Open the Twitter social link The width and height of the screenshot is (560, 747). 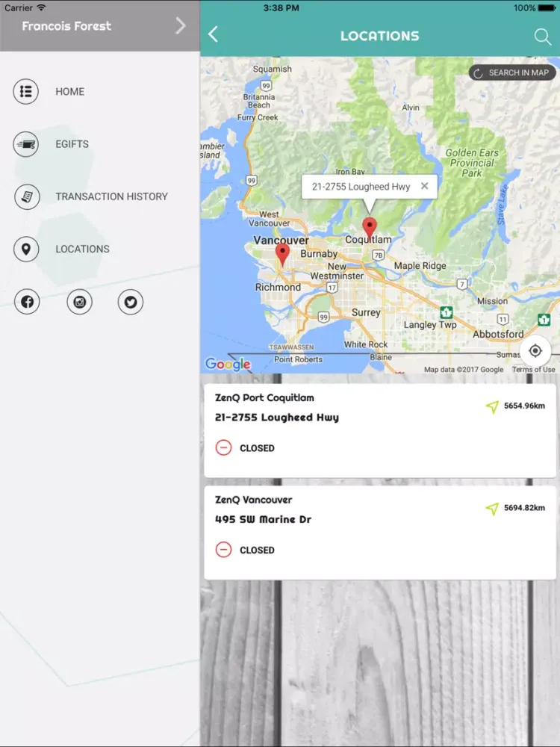tap(131, 302)
